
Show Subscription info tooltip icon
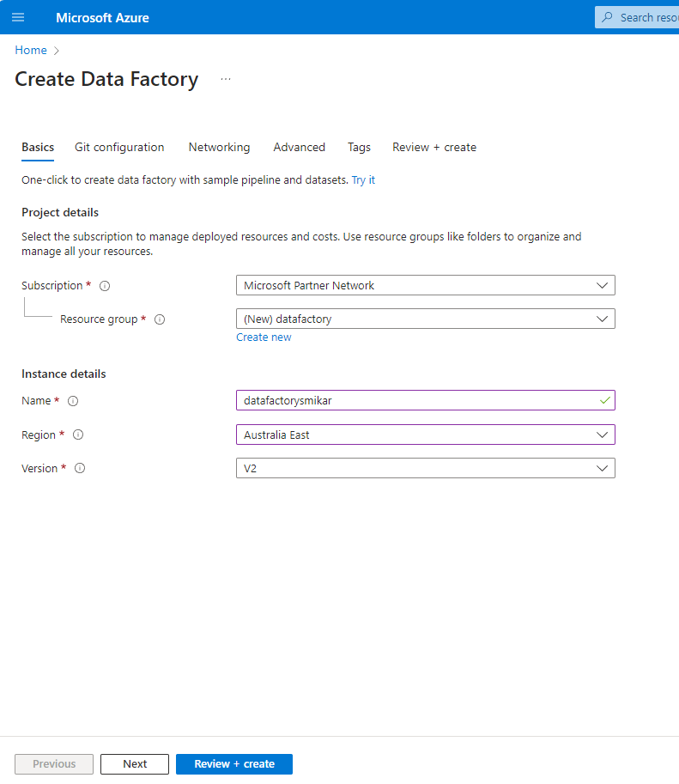pos(105,286)
